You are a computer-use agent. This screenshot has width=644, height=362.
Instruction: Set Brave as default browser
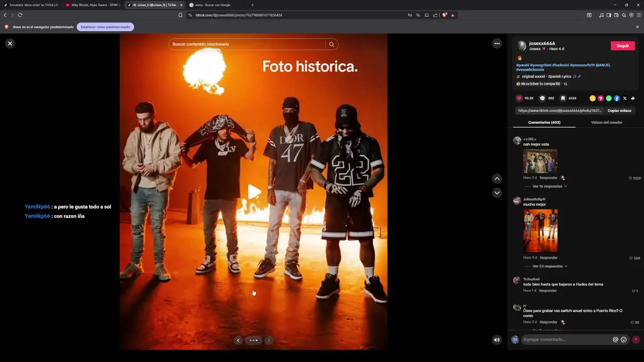point(105,27)
